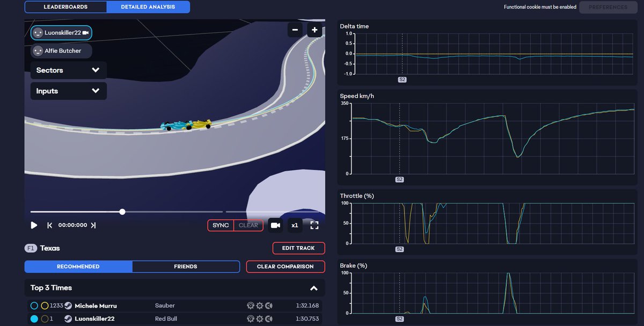Click Clear Comparison button
Screen dimensions: 644x326
click(286, 266)
